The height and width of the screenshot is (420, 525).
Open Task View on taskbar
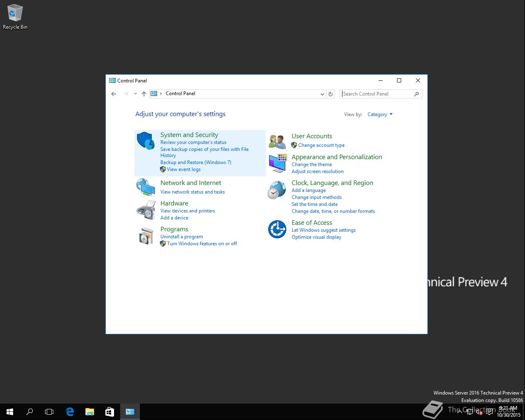click(x=49, y=412)
